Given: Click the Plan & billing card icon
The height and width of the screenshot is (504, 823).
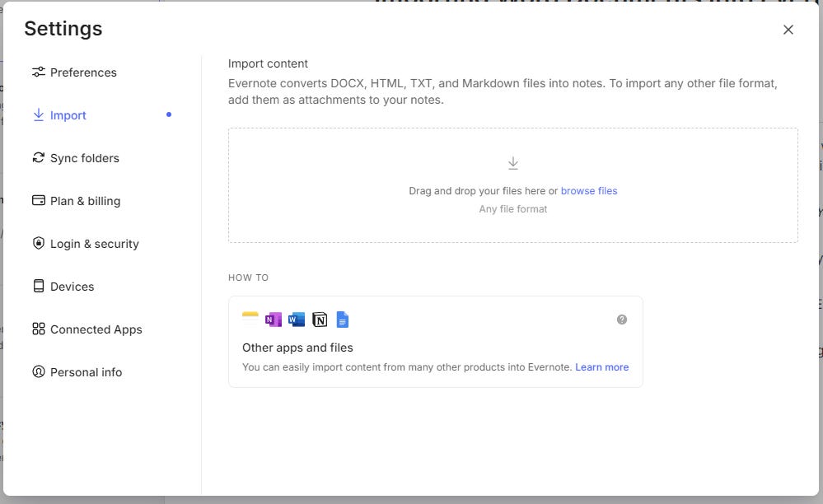Looking at the screenshot, I should pos(39,200).
